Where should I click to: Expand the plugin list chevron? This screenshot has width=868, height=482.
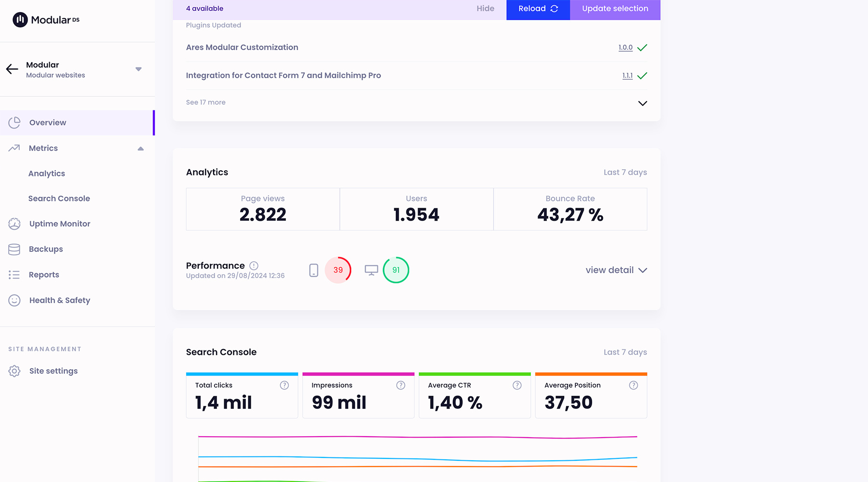point(642,103)
